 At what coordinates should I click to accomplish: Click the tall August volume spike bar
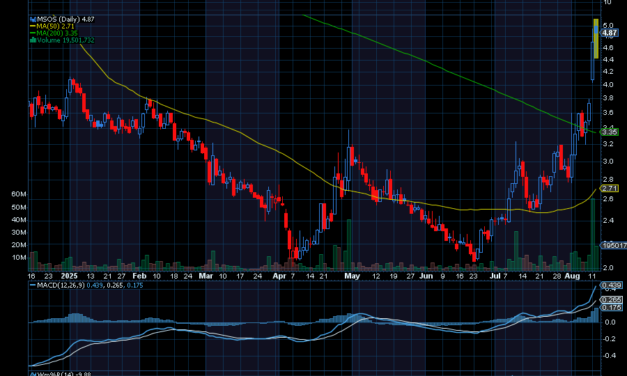(593, 235)
